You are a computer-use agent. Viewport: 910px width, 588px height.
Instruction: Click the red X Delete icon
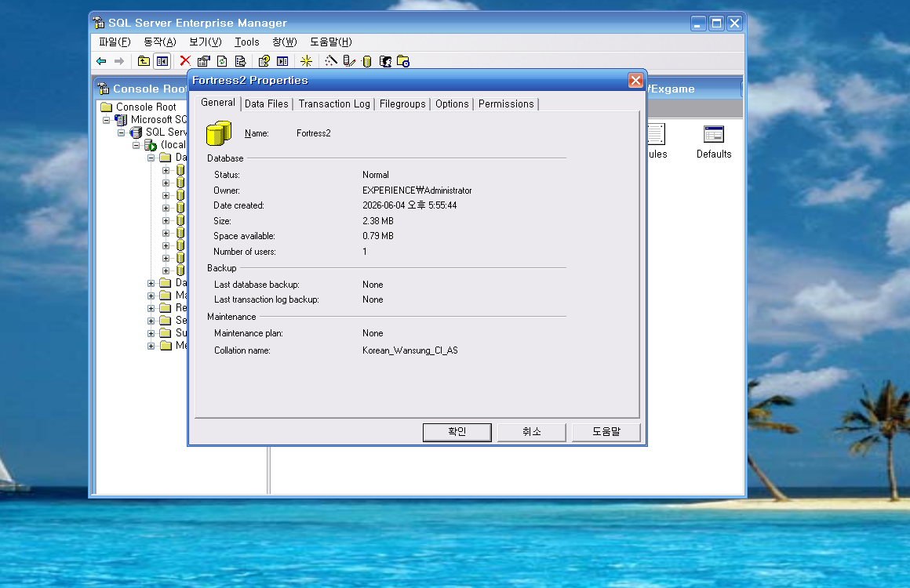tap(185, 60)
